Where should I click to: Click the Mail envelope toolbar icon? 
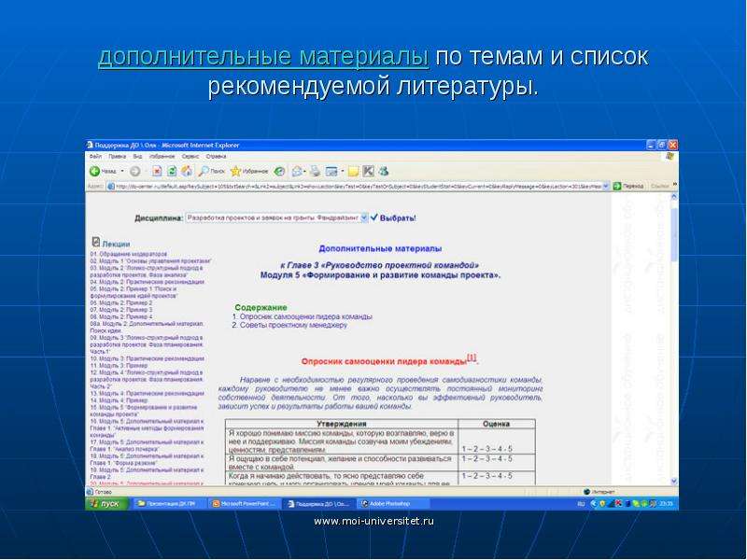(x=297, y=171)
